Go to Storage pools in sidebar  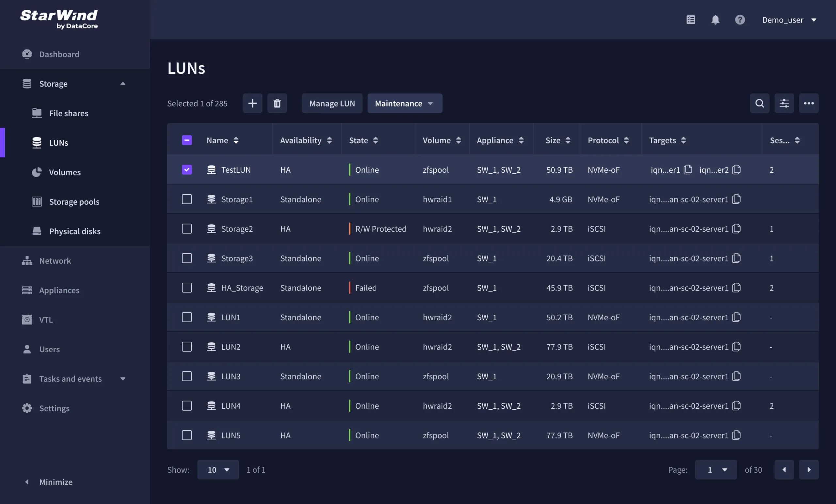pos(74,202)
